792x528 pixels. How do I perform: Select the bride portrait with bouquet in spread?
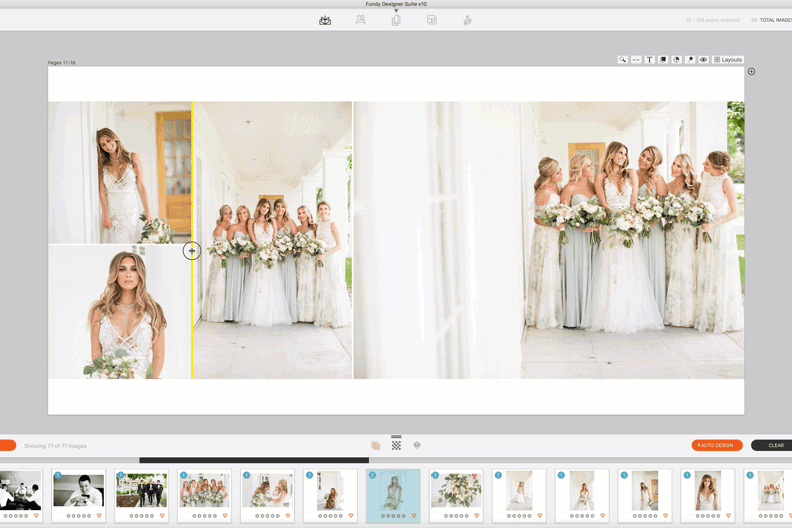tap(120, 312)
